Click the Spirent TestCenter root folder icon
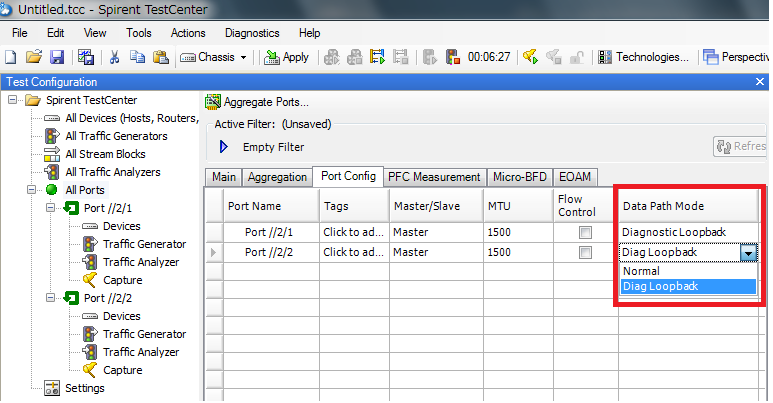Viewport: 773px width, 403px height. [x=33, y=100]
